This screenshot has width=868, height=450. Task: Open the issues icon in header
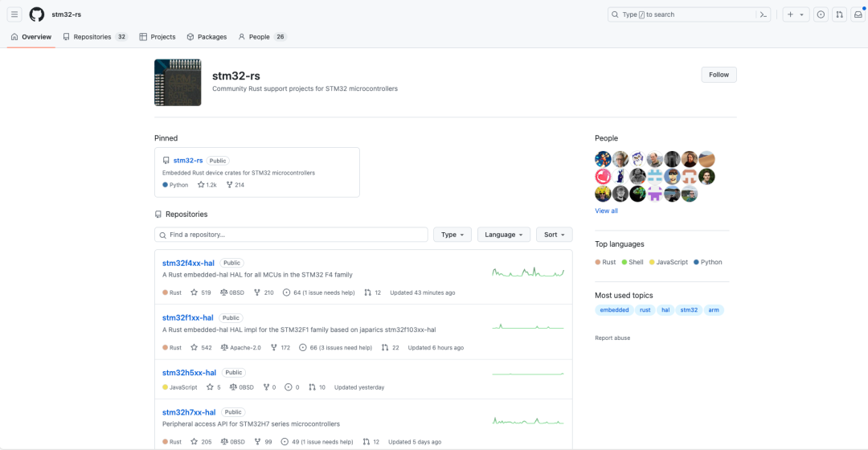click(821, 14)
